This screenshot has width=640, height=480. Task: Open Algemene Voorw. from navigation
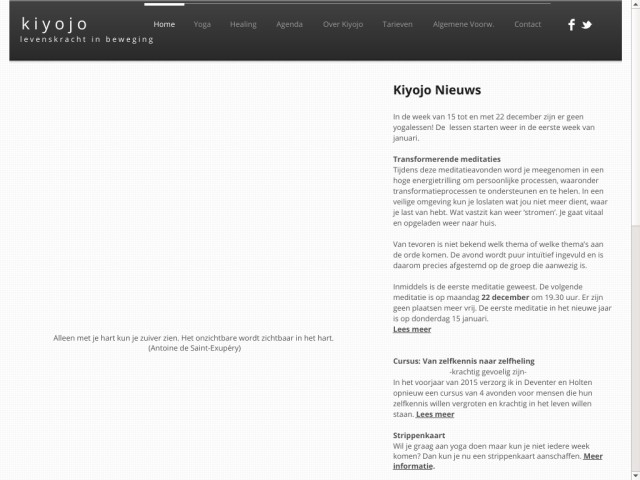coord(461,24)
